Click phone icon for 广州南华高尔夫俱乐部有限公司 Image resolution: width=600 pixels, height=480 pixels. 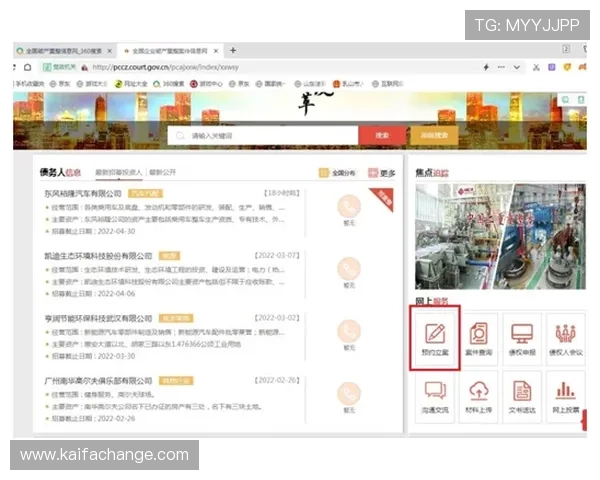pos(349,393)
